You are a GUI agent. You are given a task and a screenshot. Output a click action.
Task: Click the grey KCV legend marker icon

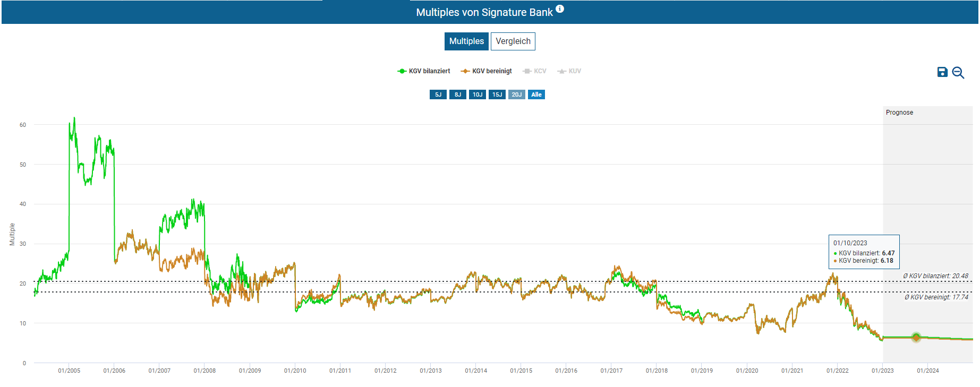click(x=527, y=71)
